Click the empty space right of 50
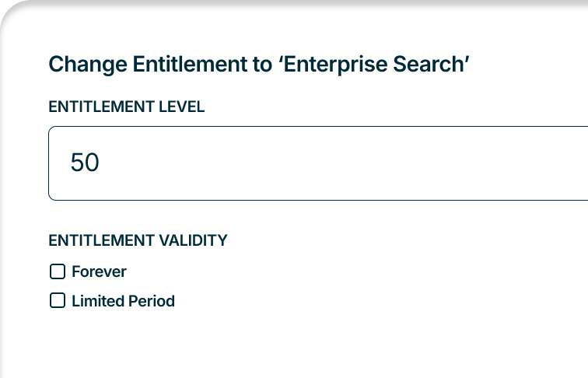This screenshot has height=378, width=588. (350, 163)
